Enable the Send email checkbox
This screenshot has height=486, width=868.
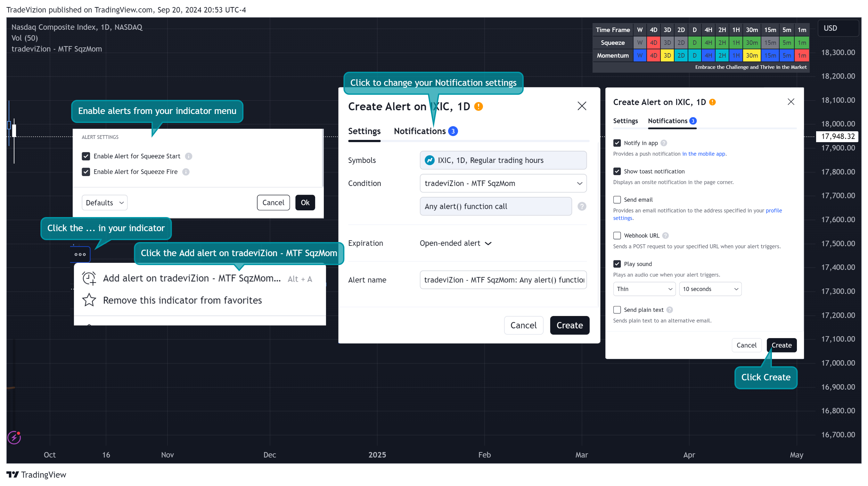pyautogui.click(x=617, y=200)
